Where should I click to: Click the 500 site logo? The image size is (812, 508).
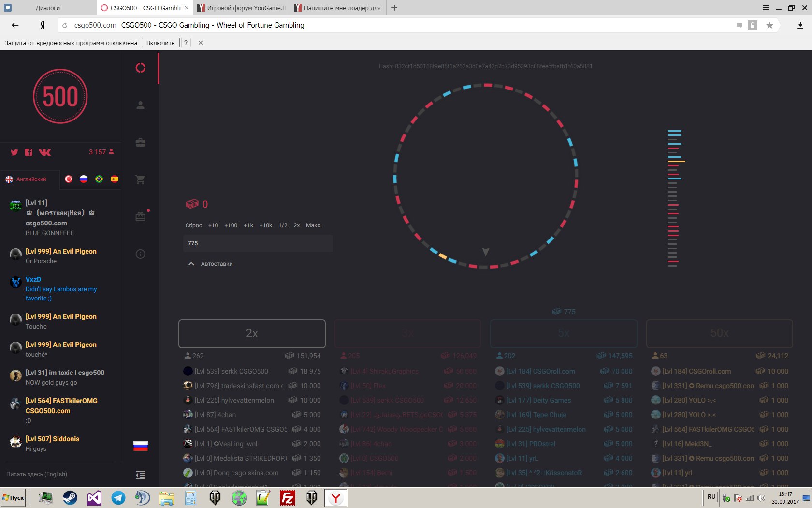[60, 96]
